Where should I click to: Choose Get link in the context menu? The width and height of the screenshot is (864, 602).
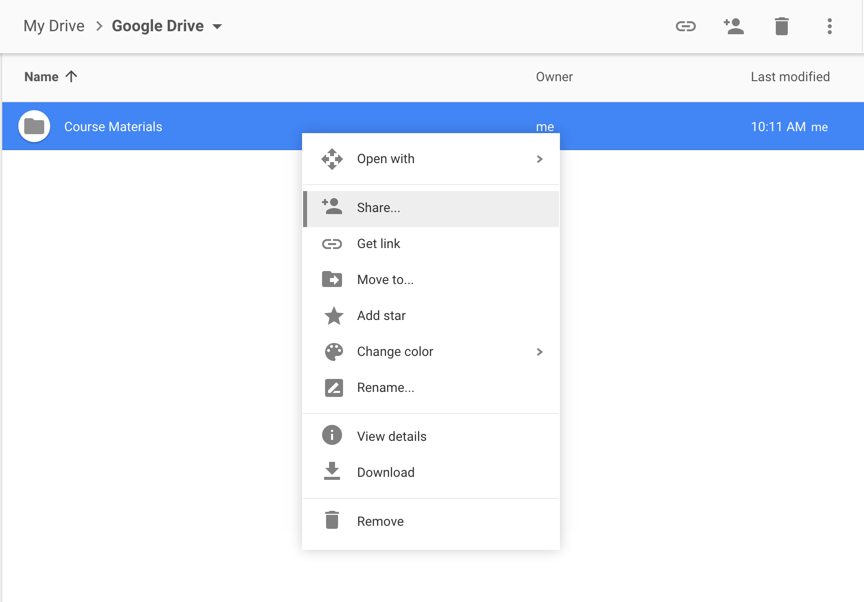431,243
